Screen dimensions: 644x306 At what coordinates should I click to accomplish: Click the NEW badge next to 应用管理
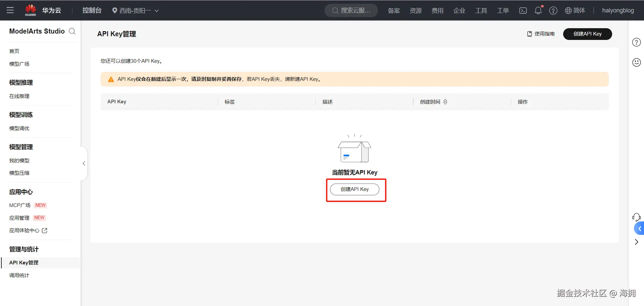39,218
